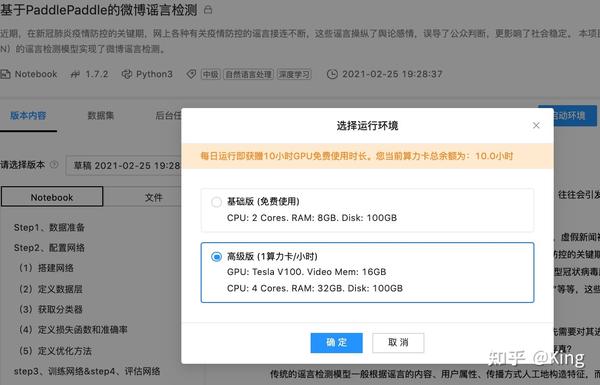Select the 高级版 (1算力卡/小时) radio option
Screen dimensions: 600x385
coord(216,257)
